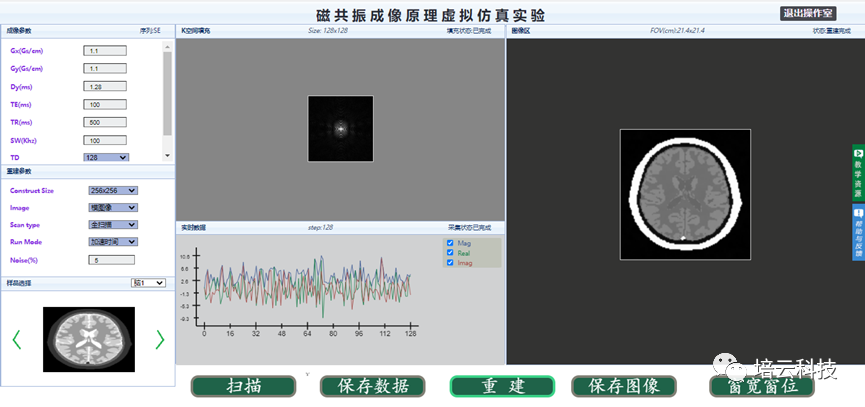
Task: Expand the Run Mode dropdown
Action: 113,241
